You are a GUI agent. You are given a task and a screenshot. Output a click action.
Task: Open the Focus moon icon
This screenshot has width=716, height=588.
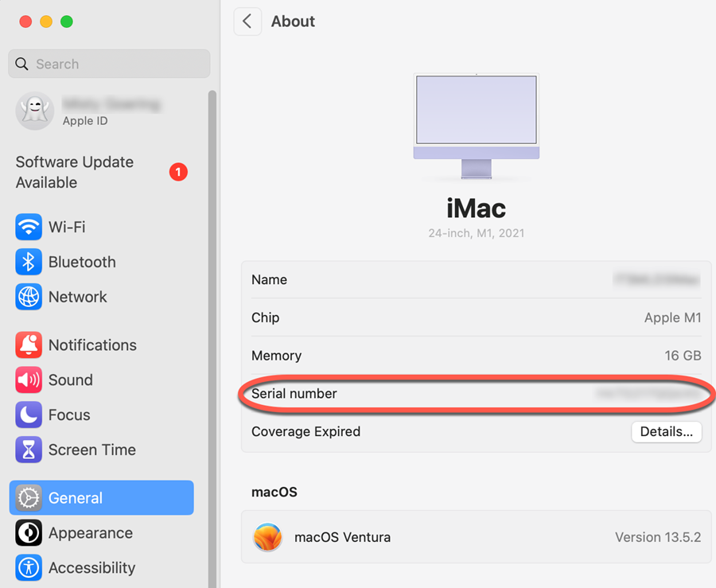tap(29, 415)
